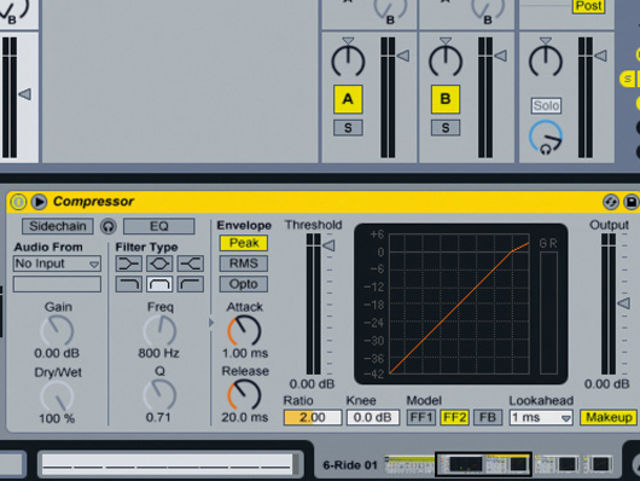Toggle the Makeup gain button

coord(609,418)
